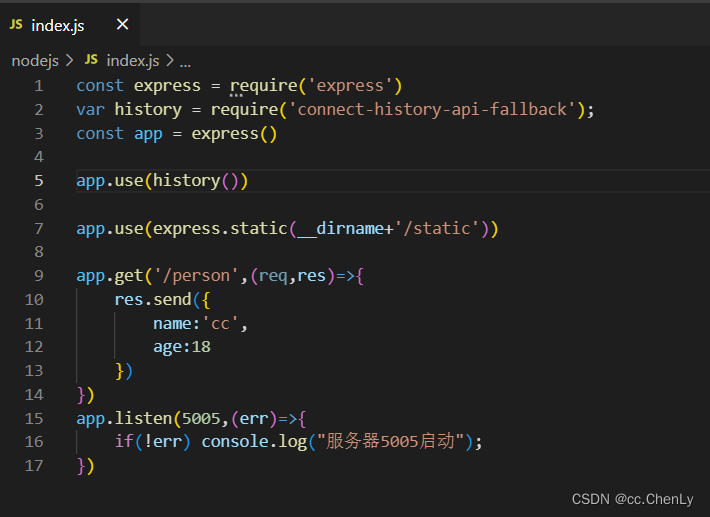
Task: Open the breadcrumb ellipsis symbol list
Action: (x=185, y=61)
